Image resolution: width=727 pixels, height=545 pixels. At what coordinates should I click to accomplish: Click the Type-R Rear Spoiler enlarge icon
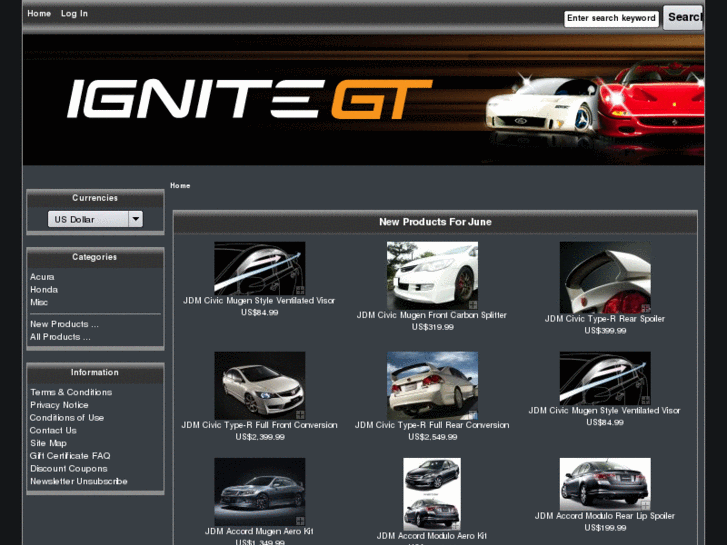coord(645,308)
